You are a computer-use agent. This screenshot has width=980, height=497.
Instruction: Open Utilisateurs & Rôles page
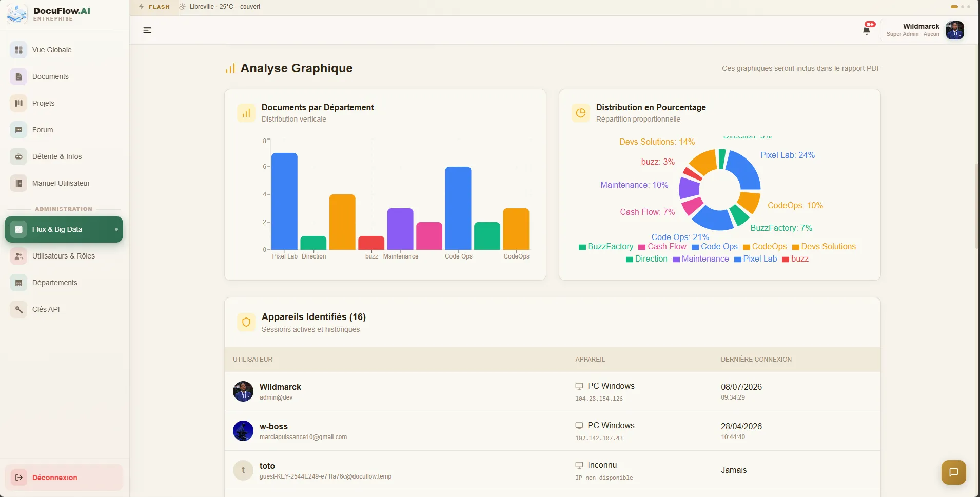click(x=64, y=256)
